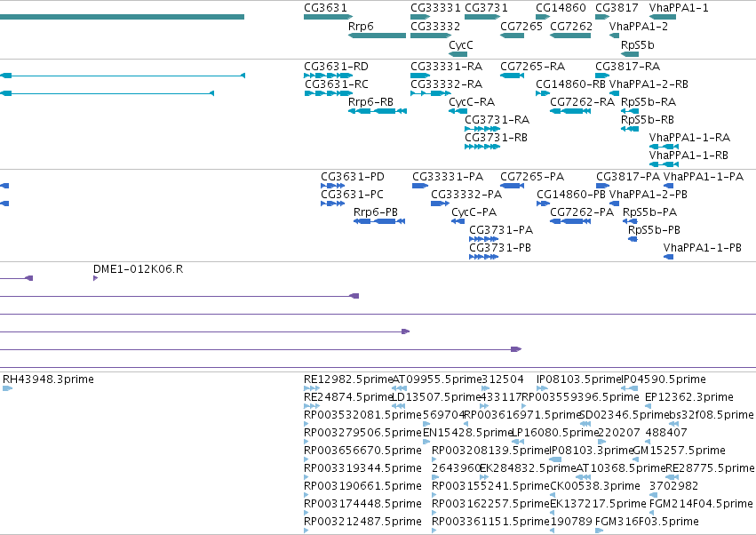Open the RpS5b gene label
Screen dimensions: 756x535
(637, 44)
